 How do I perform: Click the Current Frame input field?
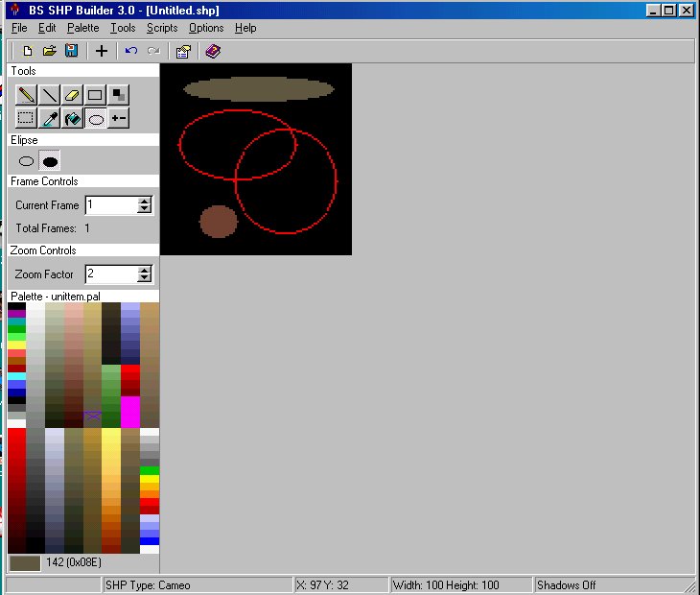[110, 204]
